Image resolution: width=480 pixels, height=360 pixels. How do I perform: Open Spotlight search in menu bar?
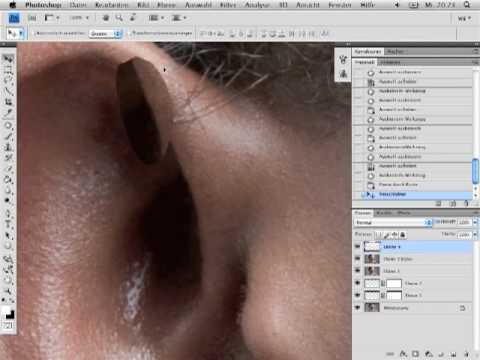[467, 5]
